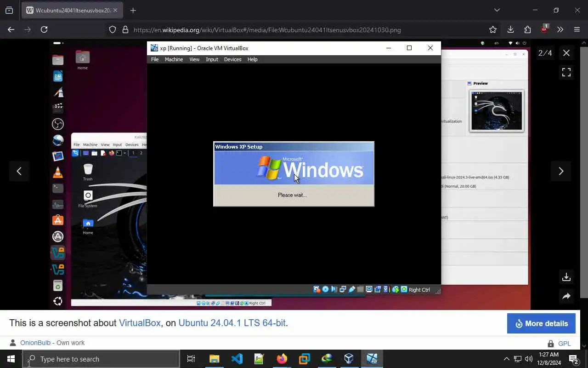Screen dimensions: 588x368
Task: Click the browser address bar URL
Action: tap(267, 30)
